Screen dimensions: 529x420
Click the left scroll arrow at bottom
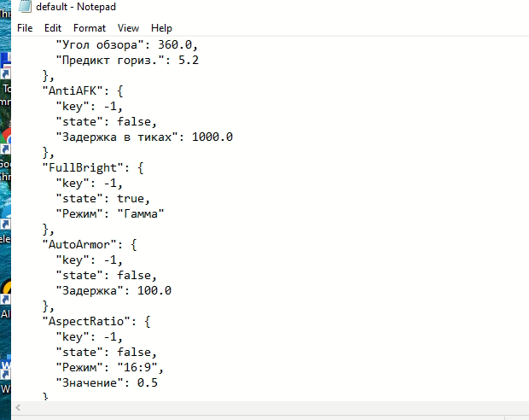pyautogui.click(x=18, y=408)
